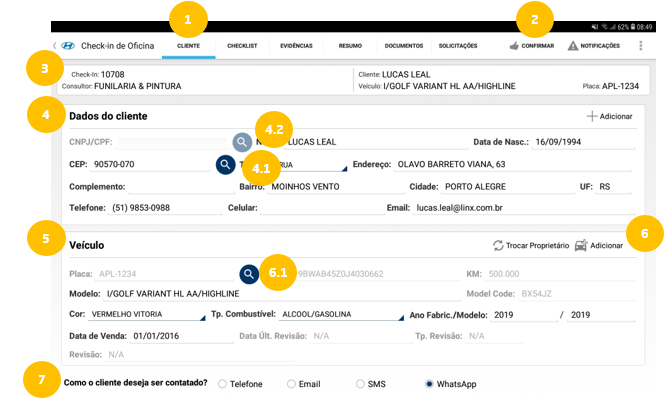667x402 pixels.
Task: Click the Trocar Proprietário icon button
Action: click(531, 245)
